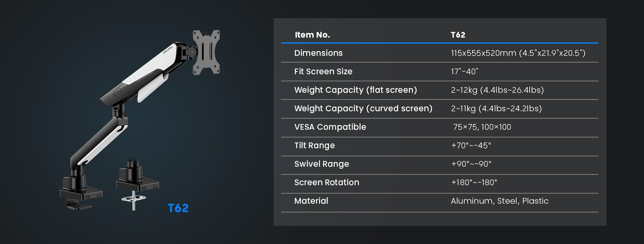
Task: Click the Weight Capacity (flat screen) label
Action: point(355,90)
